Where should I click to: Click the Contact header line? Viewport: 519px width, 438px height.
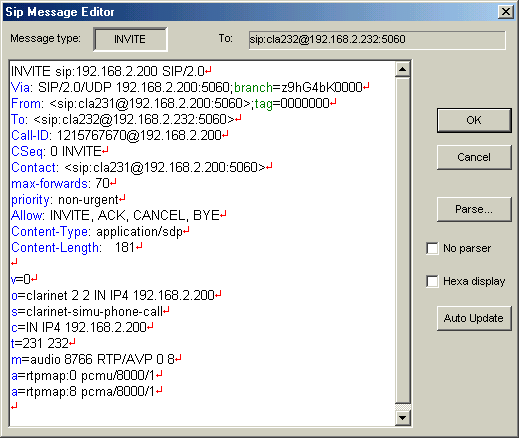142,167
